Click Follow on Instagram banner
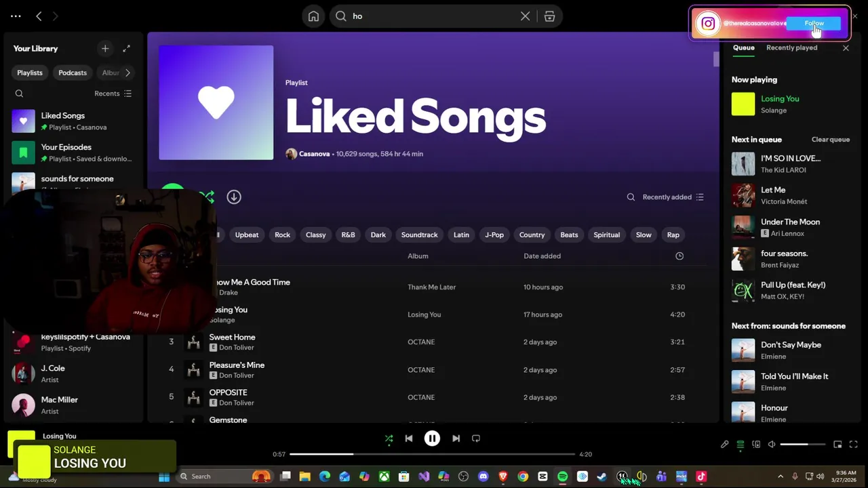Image resolution: width=868 pixels, height=488 pixels. point(814,23)
